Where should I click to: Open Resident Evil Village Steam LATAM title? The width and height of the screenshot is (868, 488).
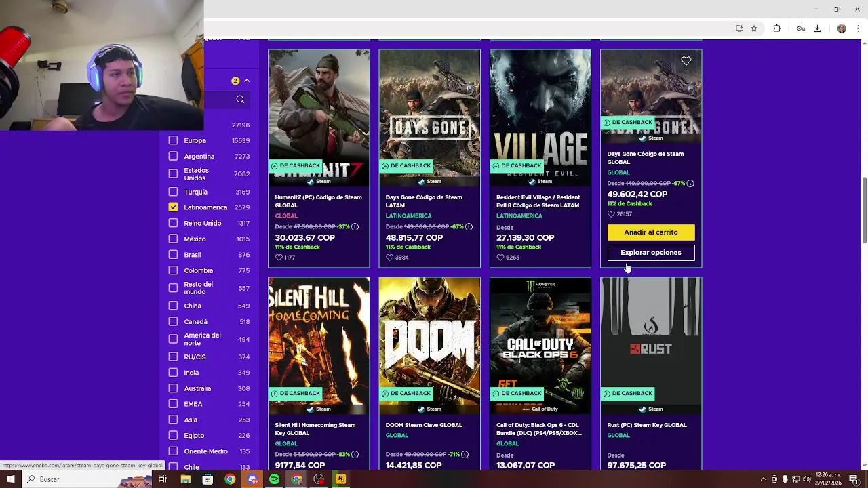click(538, 201)
